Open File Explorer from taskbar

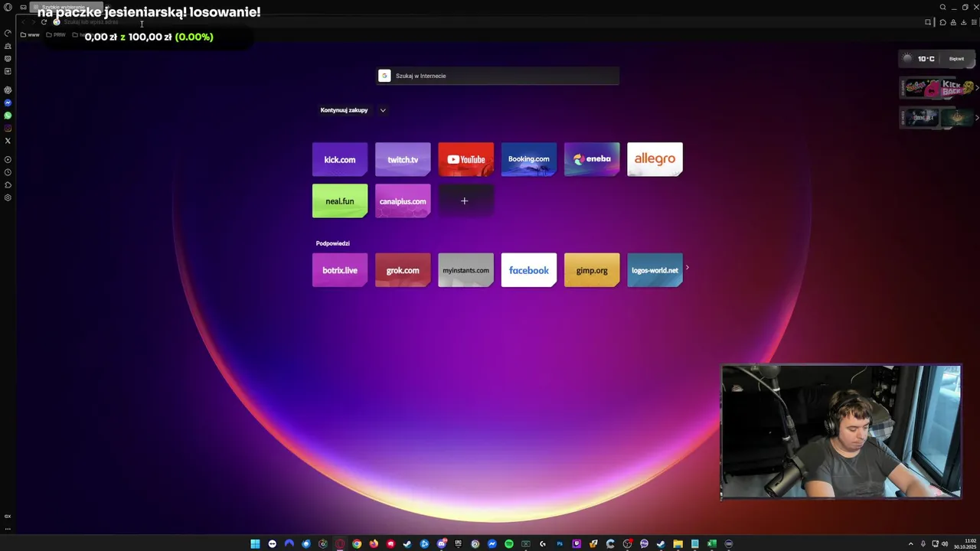click(x=678, y=544)
